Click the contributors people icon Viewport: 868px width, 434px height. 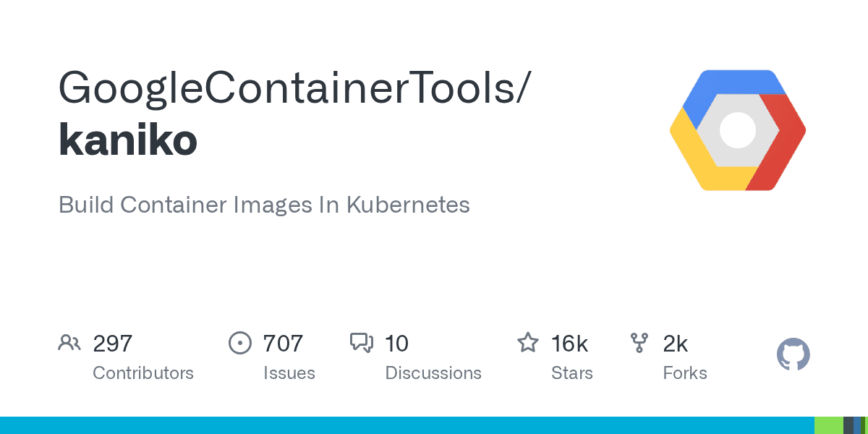(x=69, y=343)
